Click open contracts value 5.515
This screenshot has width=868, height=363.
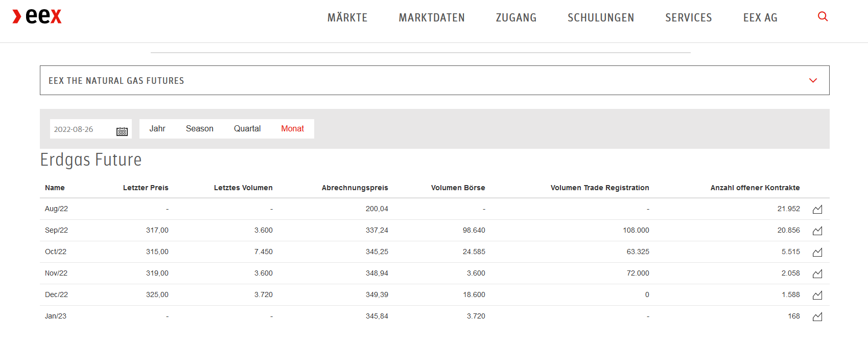[x=791, y=252]
